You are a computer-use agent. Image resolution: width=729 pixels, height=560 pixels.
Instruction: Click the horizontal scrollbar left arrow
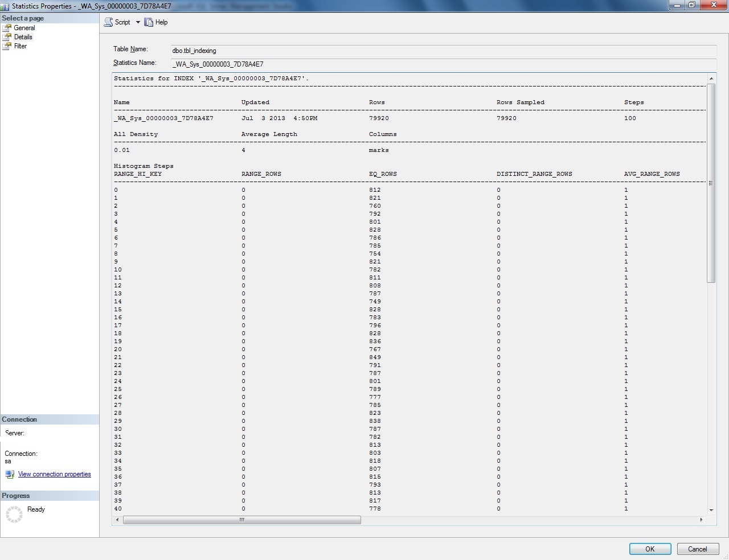pyautogui.click(x=117, y=520)
